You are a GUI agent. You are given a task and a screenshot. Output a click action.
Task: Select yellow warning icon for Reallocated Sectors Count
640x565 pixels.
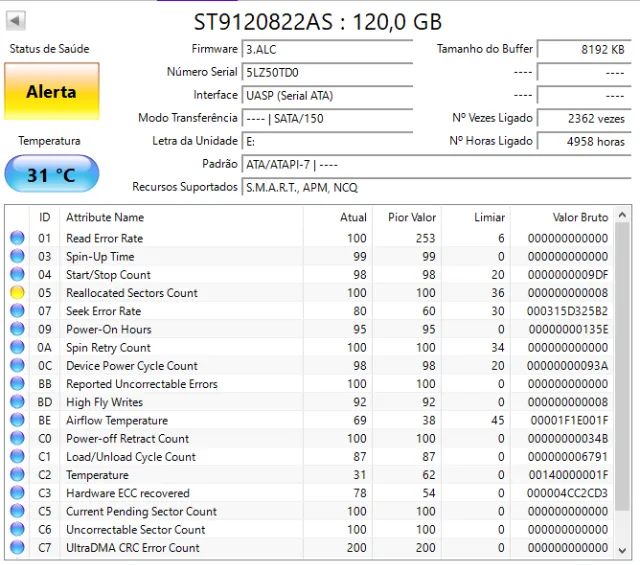click(x=17, y=292)
